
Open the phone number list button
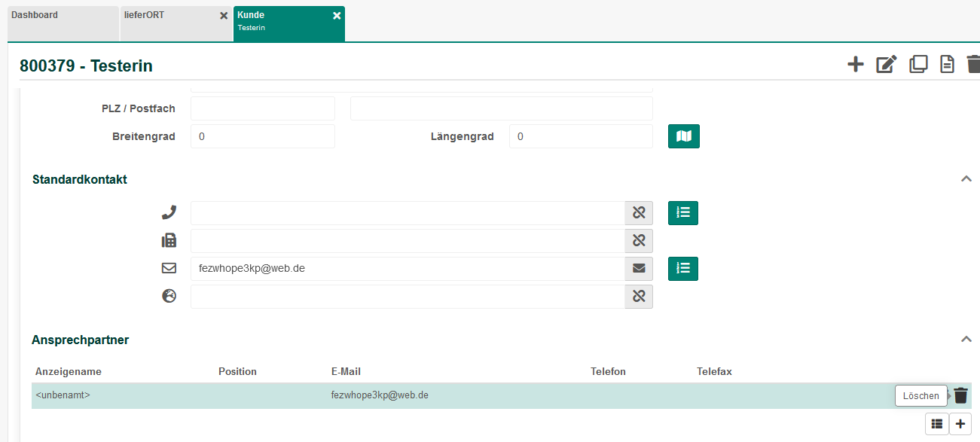[x=682, y=213]
